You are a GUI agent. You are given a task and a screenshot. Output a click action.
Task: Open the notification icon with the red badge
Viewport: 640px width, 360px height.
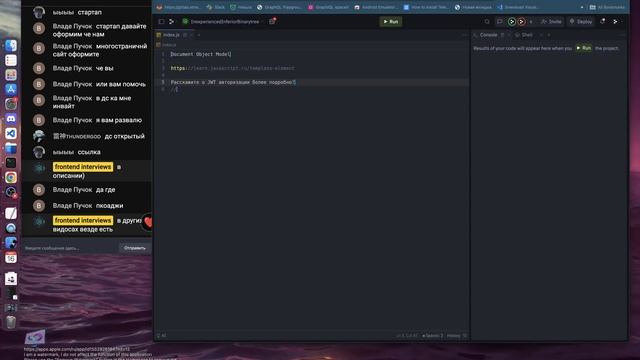pyautogui.click(x=272, y=21)
